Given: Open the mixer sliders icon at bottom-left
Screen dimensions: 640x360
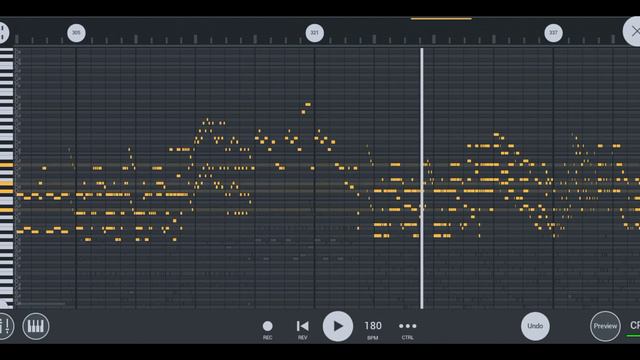Looking at the screenshot, I should (5, 326).
